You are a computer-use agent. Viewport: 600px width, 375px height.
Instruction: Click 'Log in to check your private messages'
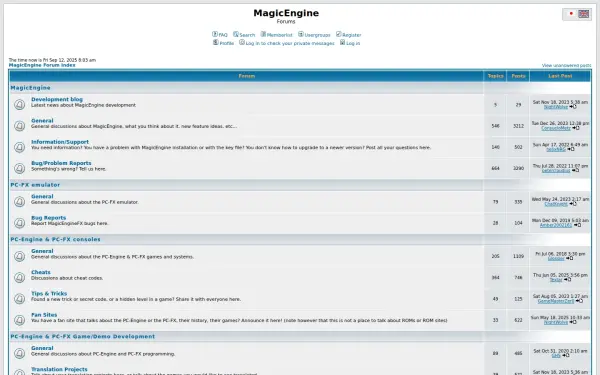pyautogui.click(x=290, y=43)
